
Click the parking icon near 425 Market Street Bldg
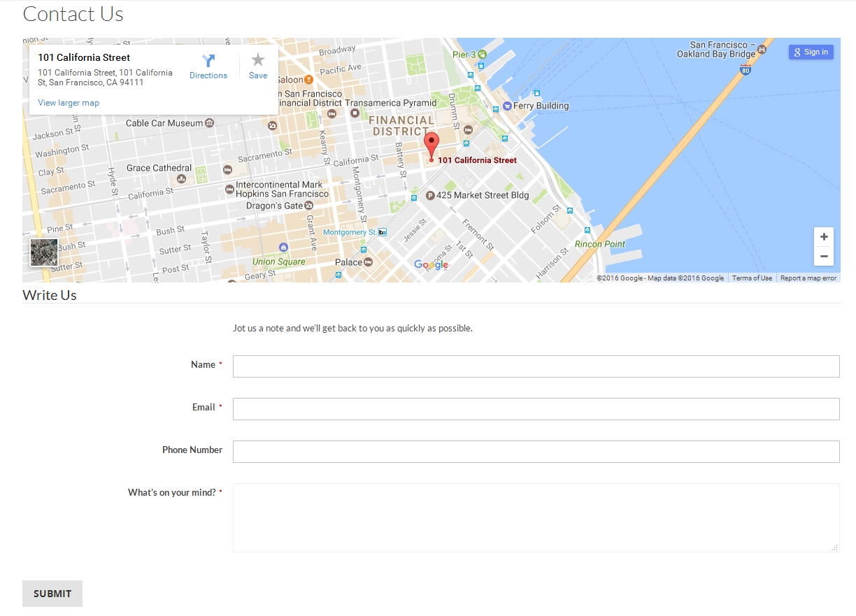click(x=429, y=195)
